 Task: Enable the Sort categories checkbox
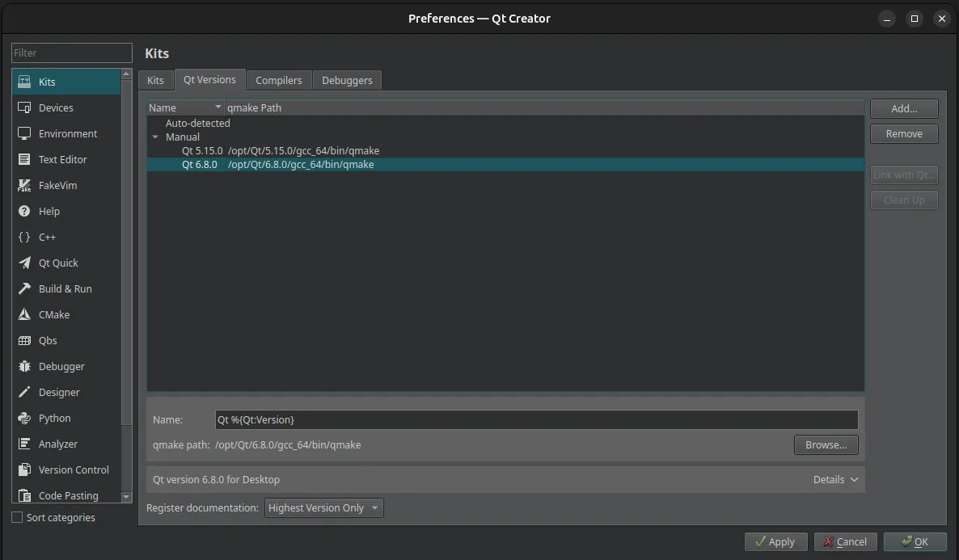click(17, 517)
